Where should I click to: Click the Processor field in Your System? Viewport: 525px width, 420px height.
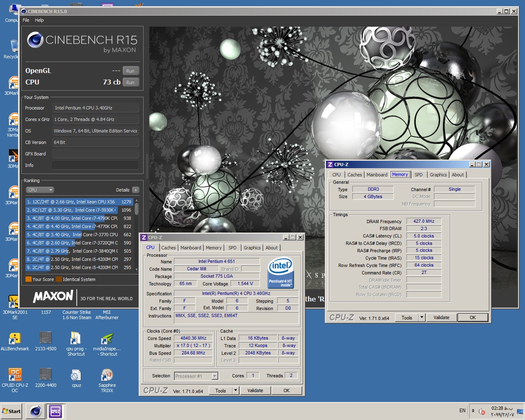click(x=96, y=108)
